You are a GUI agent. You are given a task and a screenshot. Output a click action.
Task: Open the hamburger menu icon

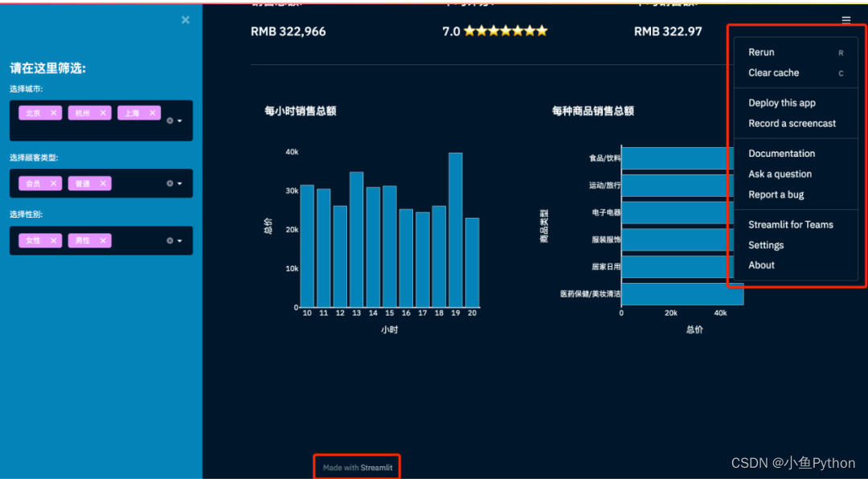click(x=845, y=20)
